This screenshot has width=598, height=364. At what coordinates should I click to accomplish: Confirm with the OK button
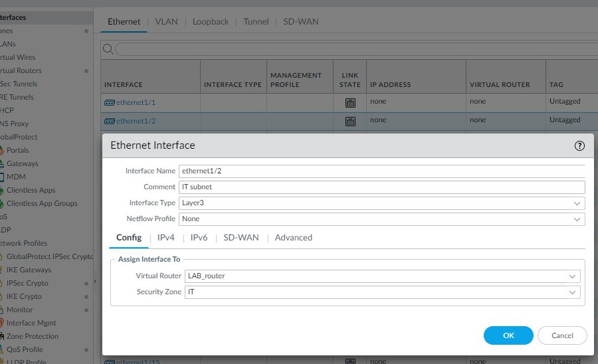[x=508, y=335]
